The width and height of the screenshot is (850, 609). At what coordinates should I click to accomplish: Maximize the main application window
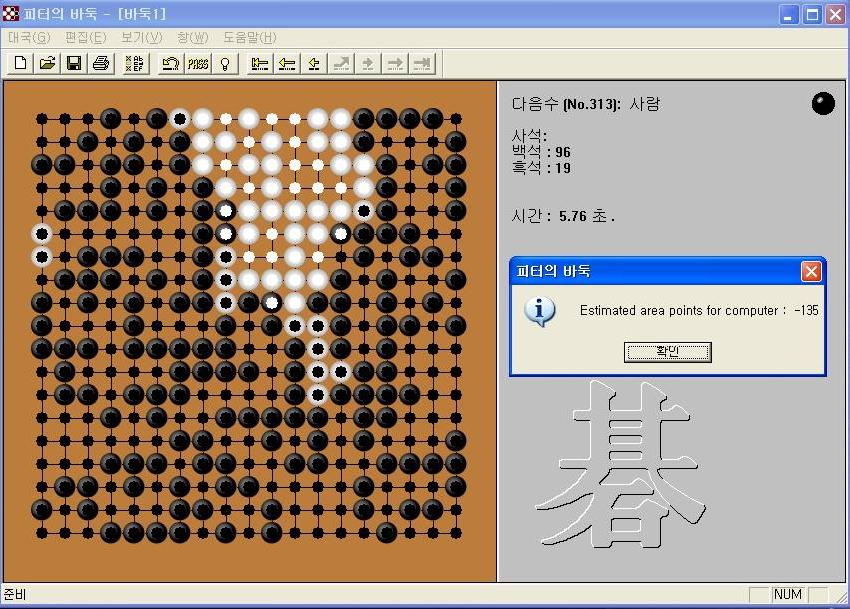[812, 15]
